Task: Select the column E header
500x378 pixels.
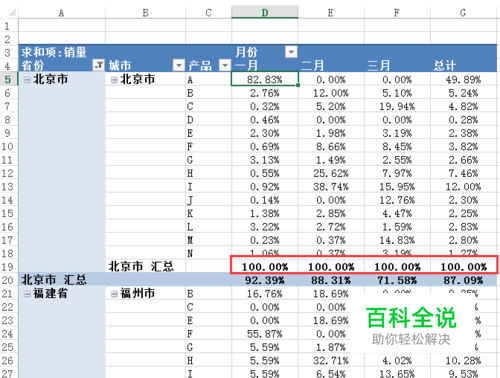Action: pyautogui.click(x=331, y=13)
